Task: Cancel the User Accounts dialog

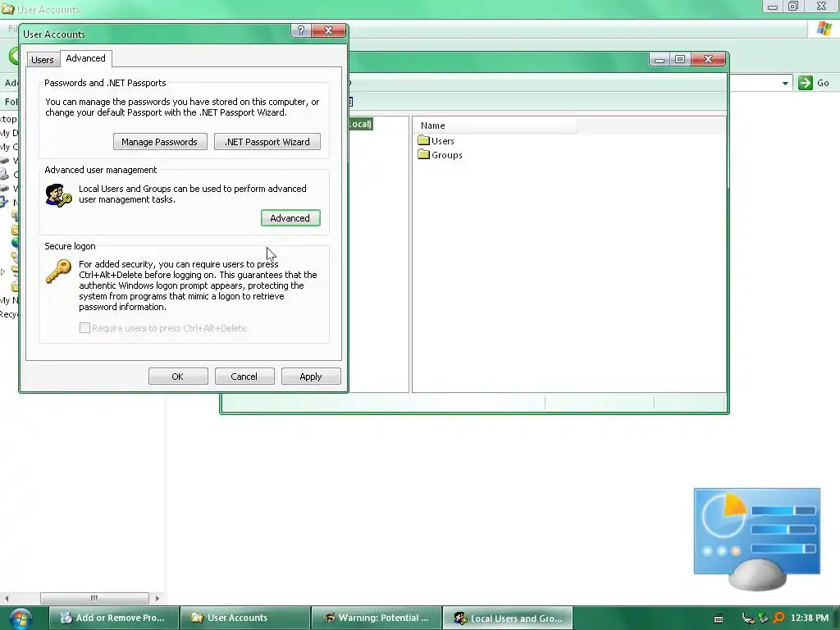Action: [x=244, y=377]
